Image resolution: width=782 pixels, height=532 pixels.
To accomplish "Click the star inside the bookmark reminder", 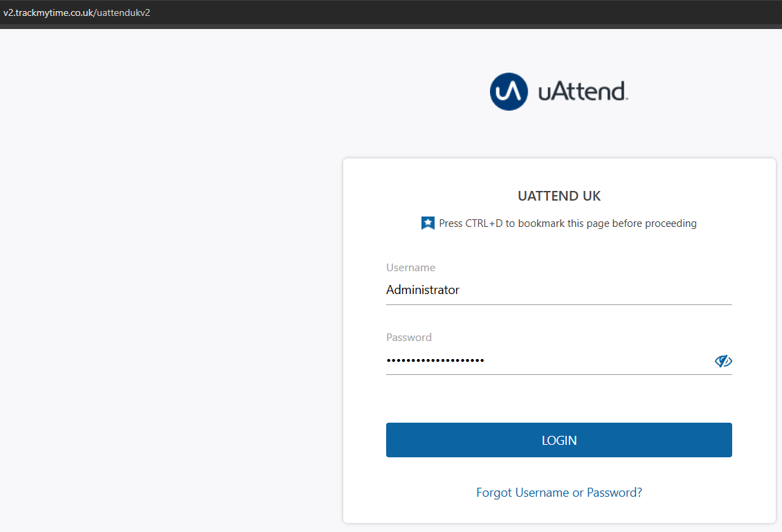I will tap(428, 223).
